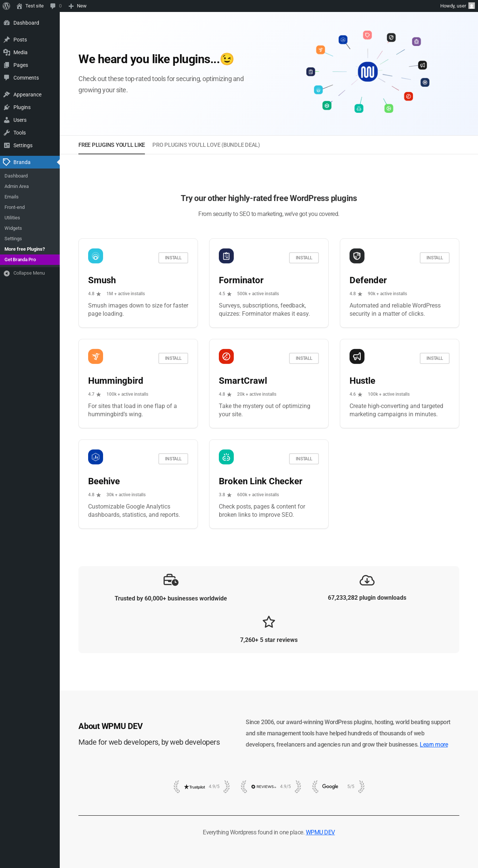Screen dimensions: 478x868
Task: Click the "About WPMU DEV" heading
Action: [x=111, y=726]
